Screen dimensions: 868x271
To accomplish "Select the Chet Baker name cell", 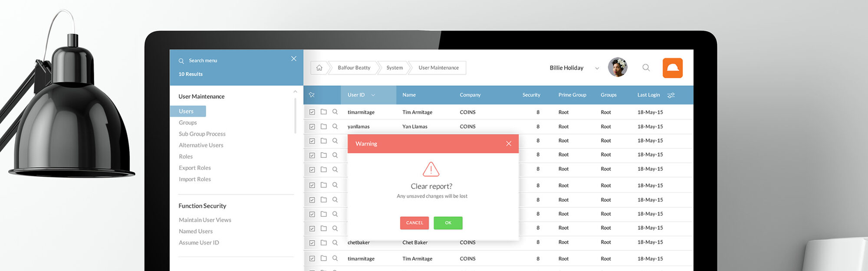I will point(415,242).
